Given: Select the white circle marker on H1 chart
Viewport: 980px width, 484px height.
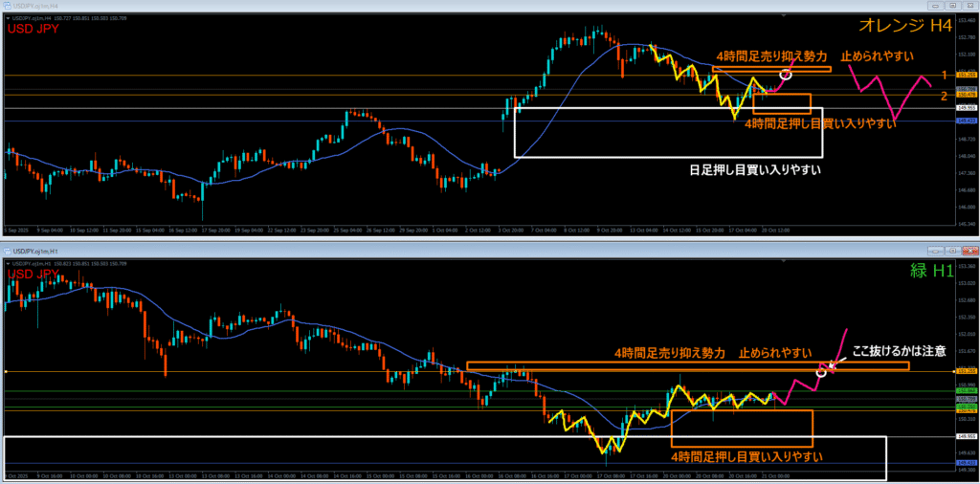Looking at the screenshot, I should click(x=821, y=369).
